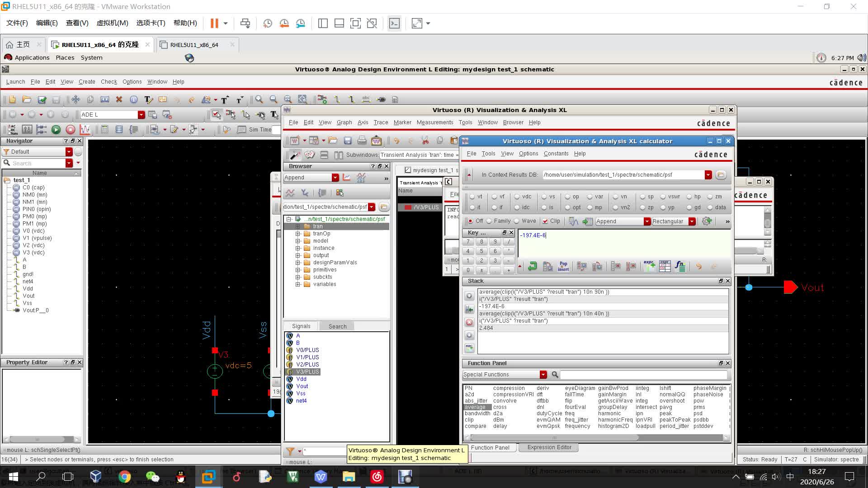Toggle the Clip checkbox in calculator
The height and width of the screenshot is (488, 868).
tap(545, 221)
